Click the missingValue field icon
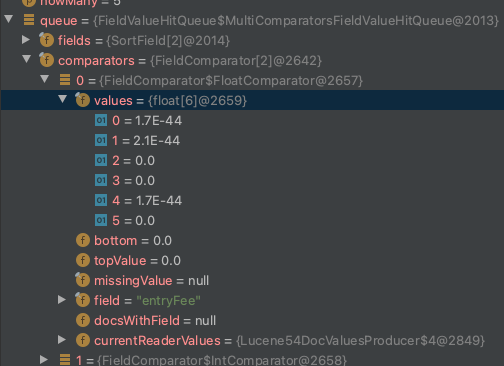This screenshot has height=366, width=504. [x=82, y=280]
